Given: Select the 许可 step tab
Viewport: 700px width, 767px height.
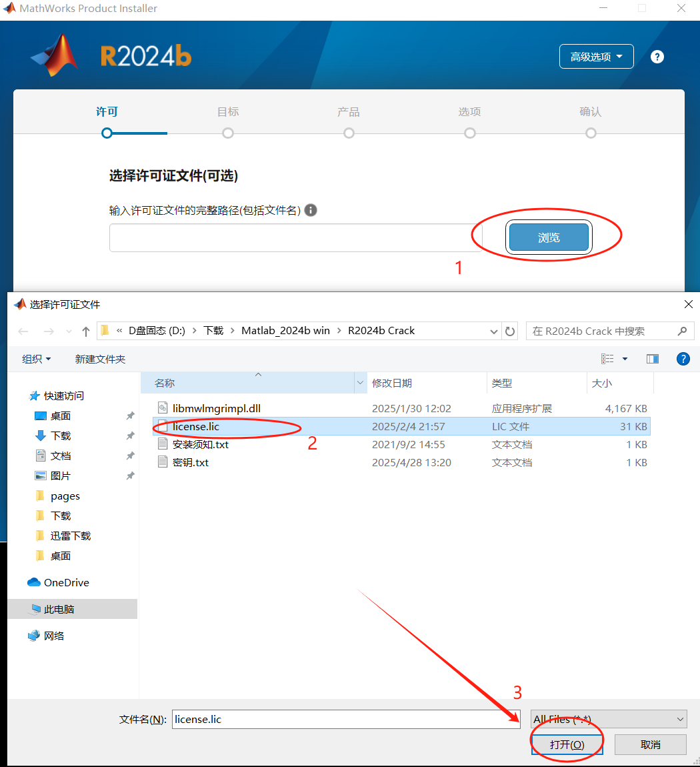Looking at the screenshot, I should (x=107, y=112).
